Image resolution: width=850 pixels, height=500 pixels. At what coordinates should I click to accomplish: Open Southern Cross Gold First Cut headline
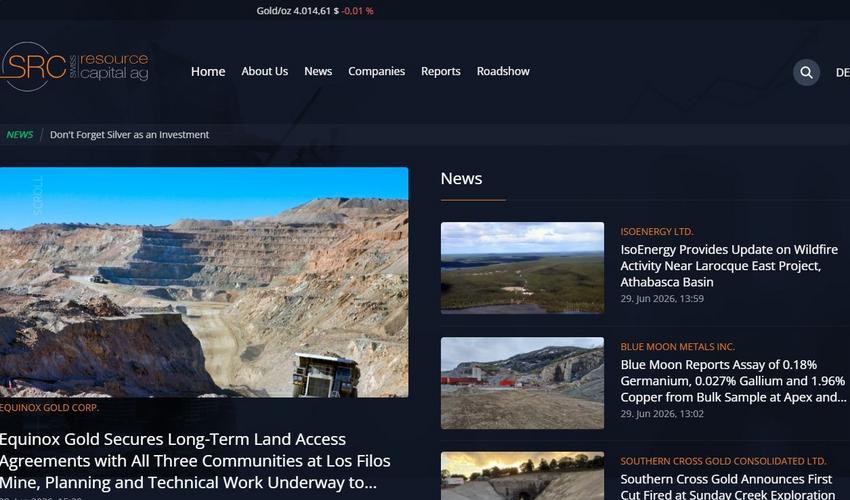(x=727, y=486)
